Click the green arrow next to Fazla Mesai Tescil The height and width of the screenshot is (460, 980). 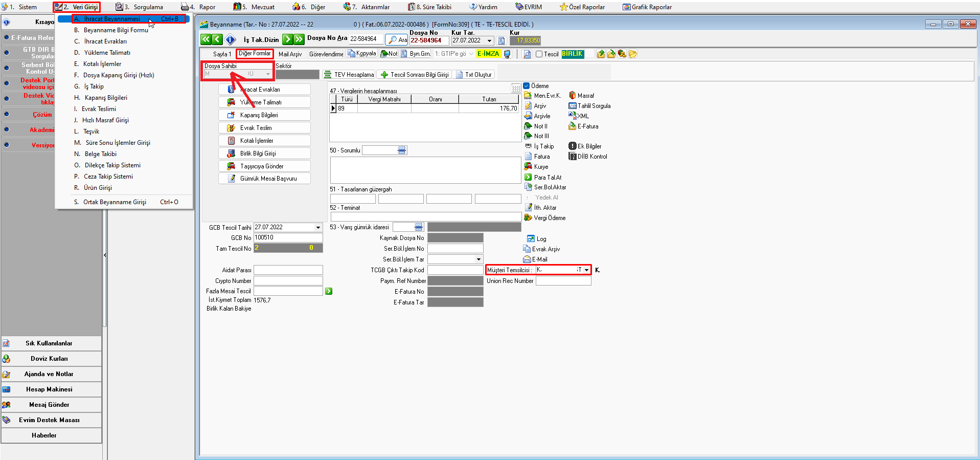click(x=329, y=291)
